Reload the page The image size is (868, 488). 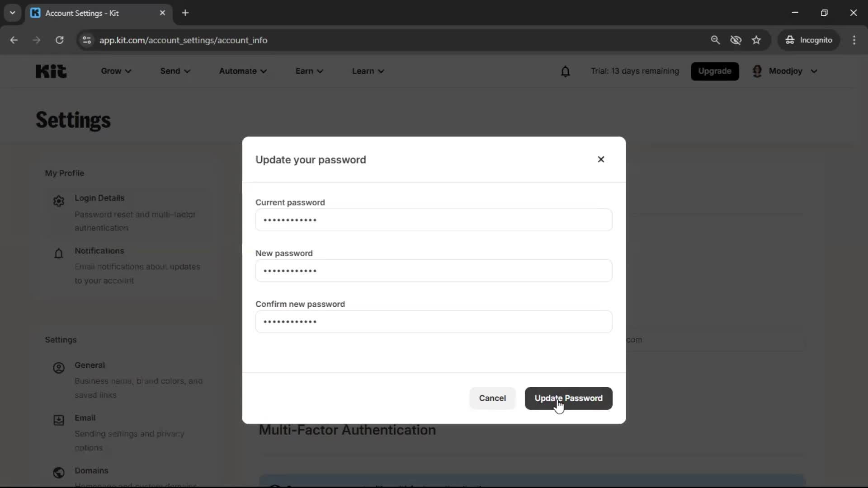click(59, 40)
